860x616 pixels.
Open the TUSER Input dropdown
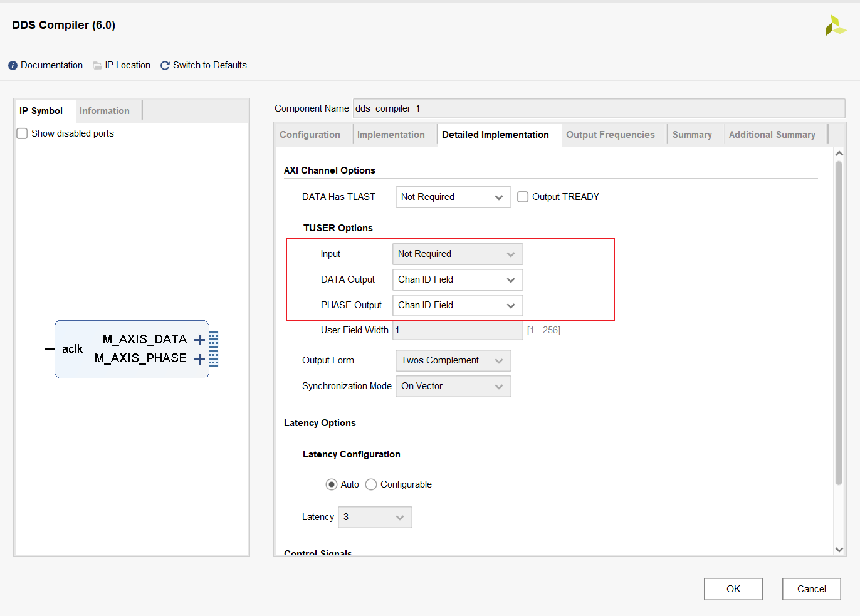(458, 254)
